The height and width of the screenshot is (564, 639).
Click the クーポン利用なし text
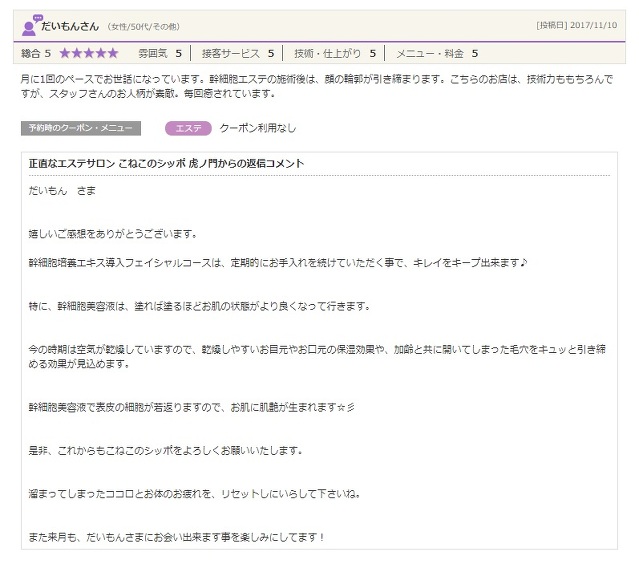(257, 128)
